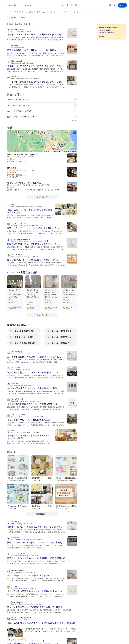Search related term コンセントの位置が悪い
Viewport: 129px width, 644px height.
click(x=24, y=331)
